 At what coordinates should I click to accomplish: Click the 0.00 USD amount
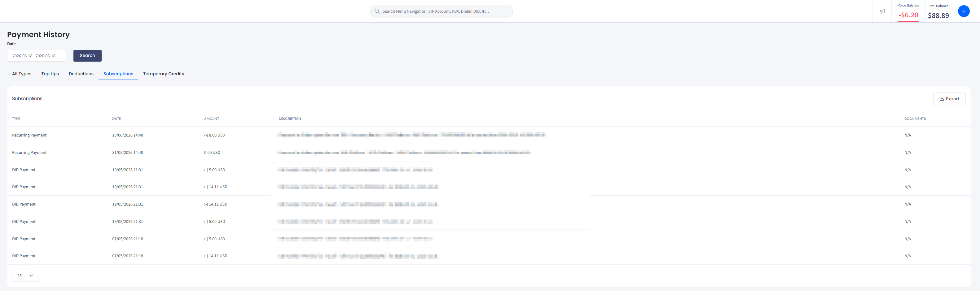pos(212,153)
